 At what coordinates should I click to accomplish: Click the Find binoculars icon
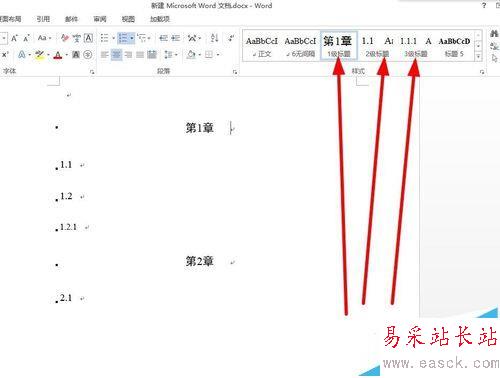pyautogui.click(x=494, y=34)
